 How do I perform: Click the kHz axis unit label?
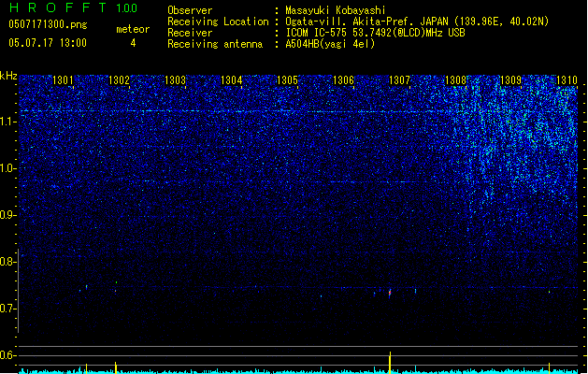point(8,76)
